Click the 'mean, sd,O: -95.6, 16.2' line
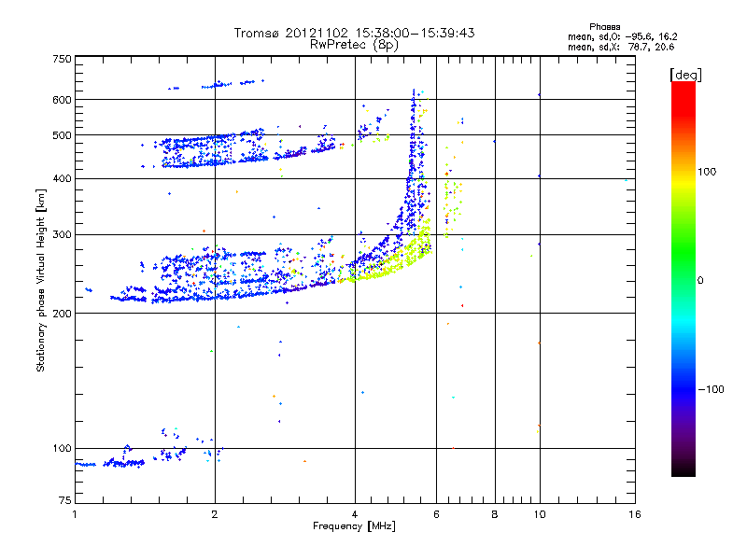This screenshot has width=747, height=560. [x=622, y=36]
